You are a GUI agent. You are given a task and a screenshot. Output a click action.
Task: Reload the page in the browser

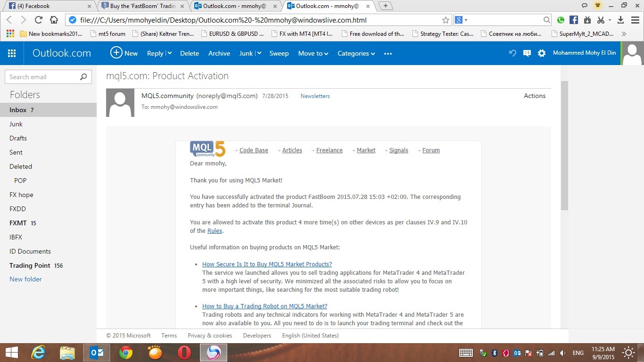pos(39,20)
